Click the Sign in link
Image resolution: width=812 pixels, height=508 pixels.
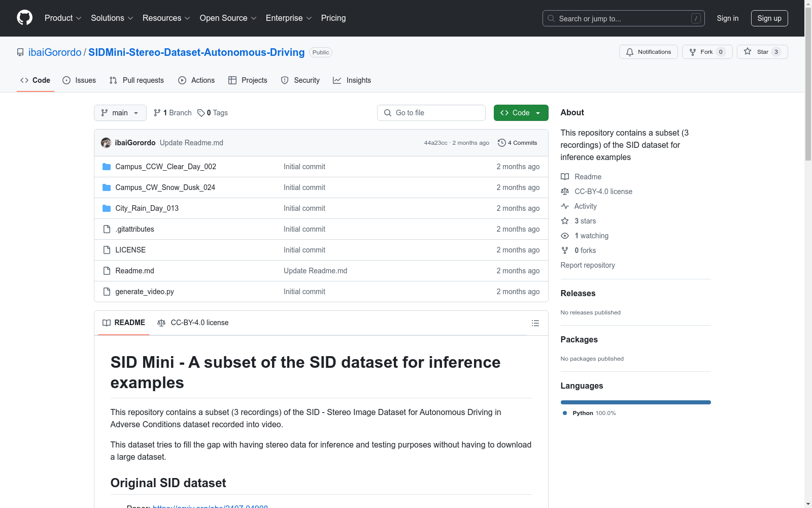[728, 18]
